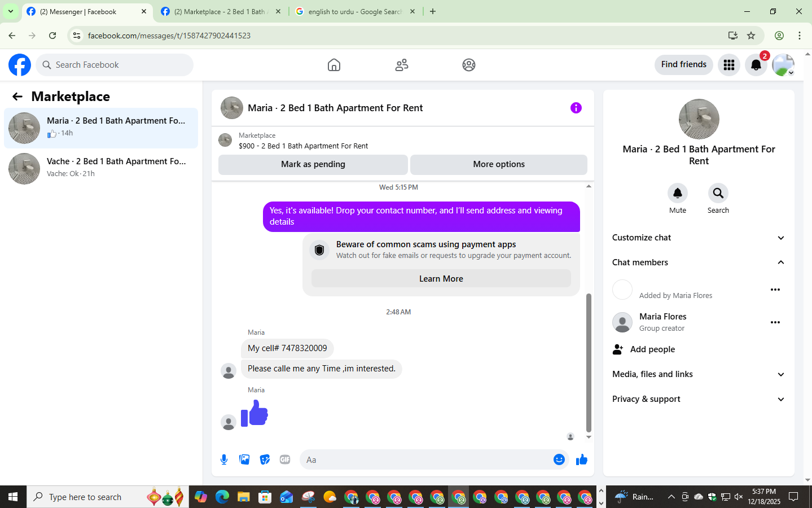Go back to the previous page in Chrome
This screenshot has height=508, width=812.
12,36
